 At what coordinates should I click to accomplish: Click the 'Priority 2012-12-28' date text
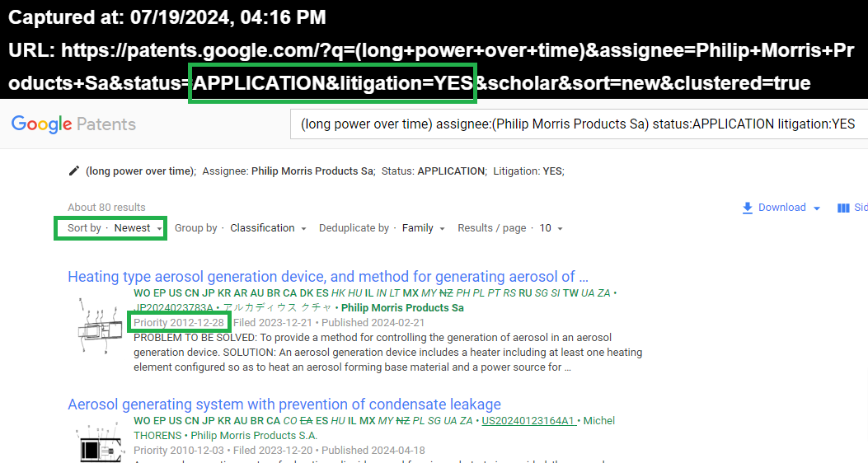click(x=179, y=322)
